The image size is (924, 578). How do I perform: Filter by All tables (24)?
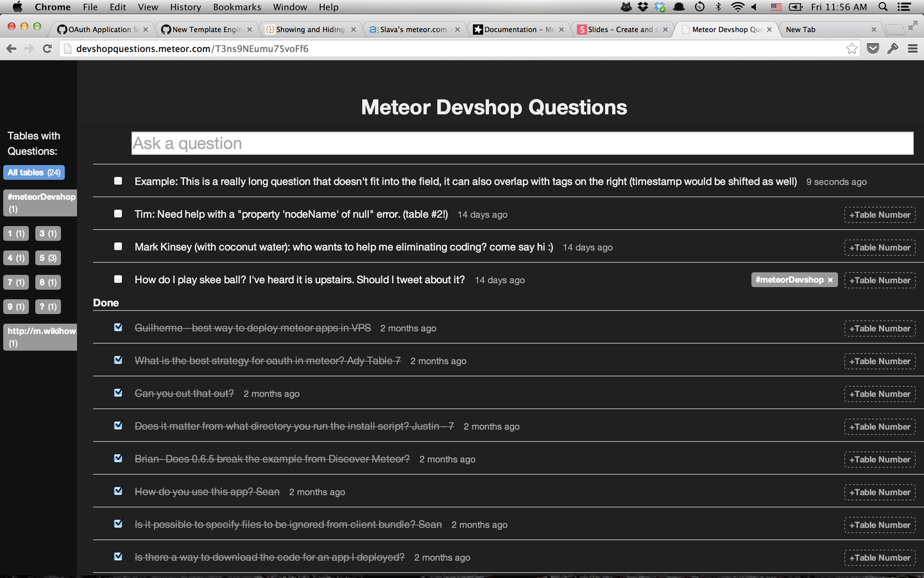click(x=34, y=173)
